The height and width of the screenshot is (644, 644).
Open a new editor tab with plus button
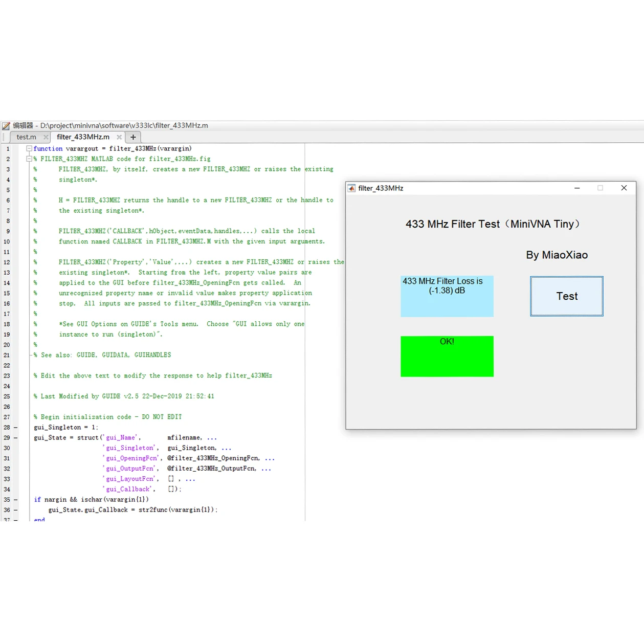point(133,137)
